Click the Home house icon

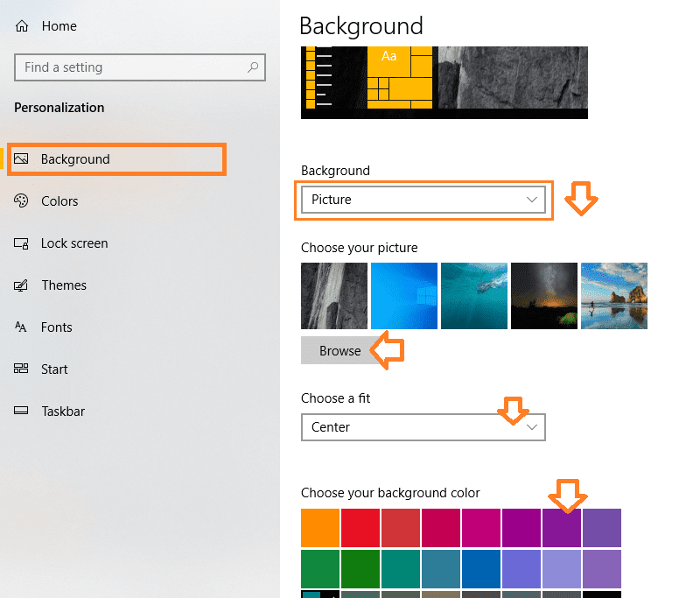coord(21,26)
